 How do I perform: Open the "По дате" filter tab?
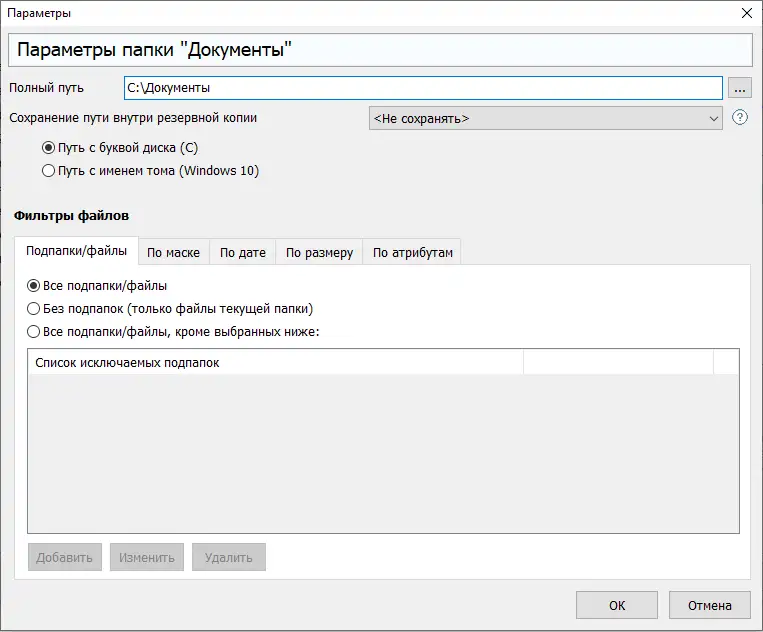pyautogui.click(x=242, y=252)
